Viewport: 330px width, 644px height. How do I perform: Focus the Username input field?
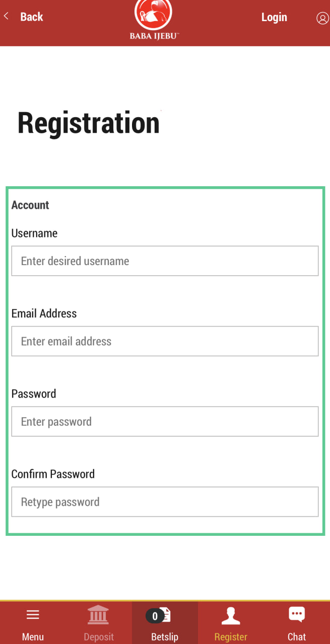coord(165,261)
